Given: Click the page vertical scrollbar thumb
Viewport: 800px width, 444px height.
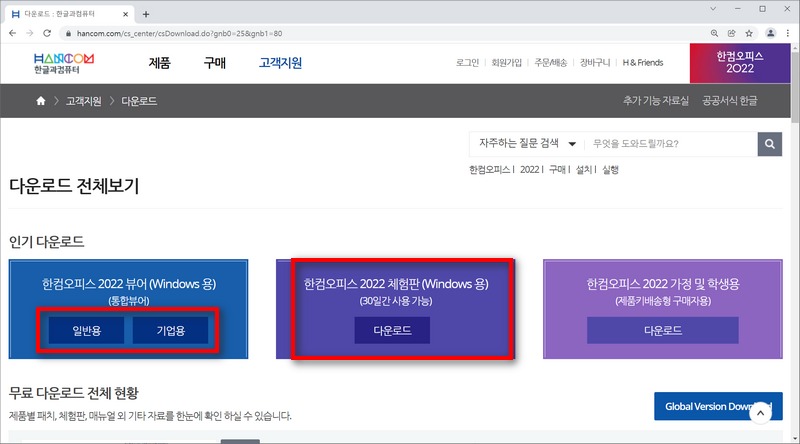Looking at the screenshot, I should [x=795, y=87].
